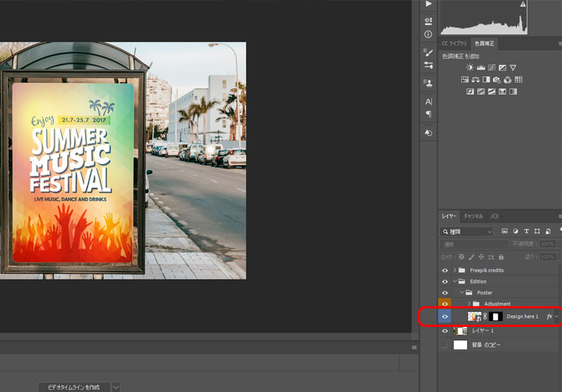This screenshot has width=562, height=392.
Task: Hide the Edition group
Action: [x=445, y=282]
